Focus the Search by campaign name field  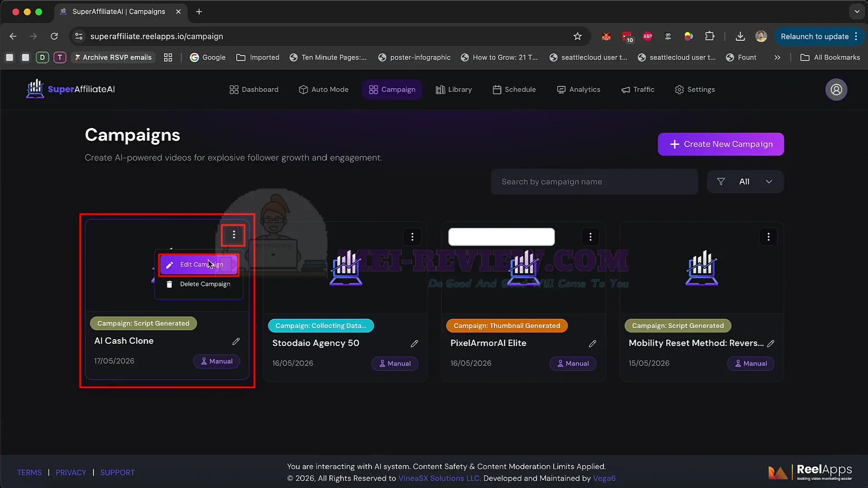pyautogui.click(x=594, y=182)
